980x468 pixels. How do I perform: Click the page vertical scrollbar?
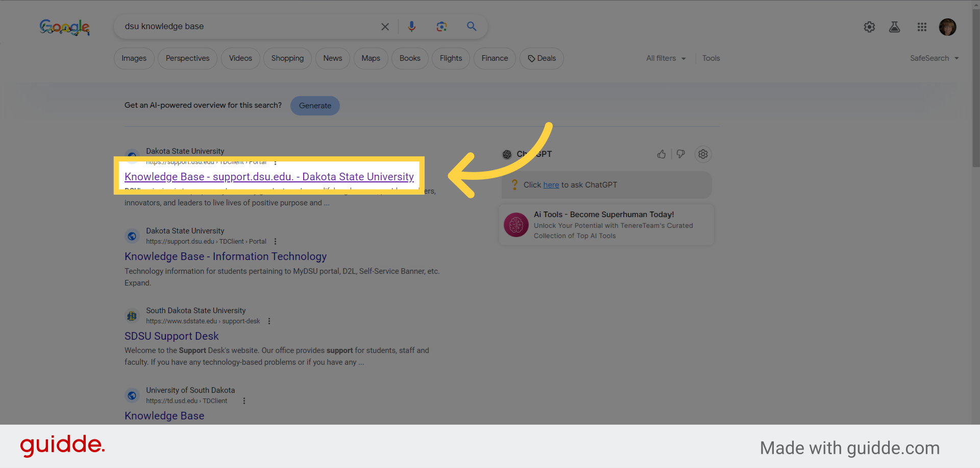(976, 88)
